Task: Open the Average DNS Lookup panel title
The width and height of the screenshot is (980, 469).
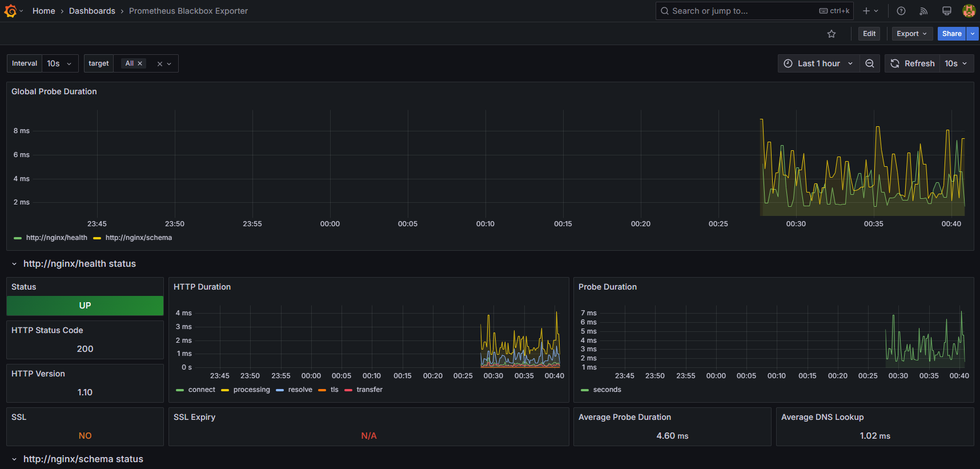Action: click(x=822, y=417)
